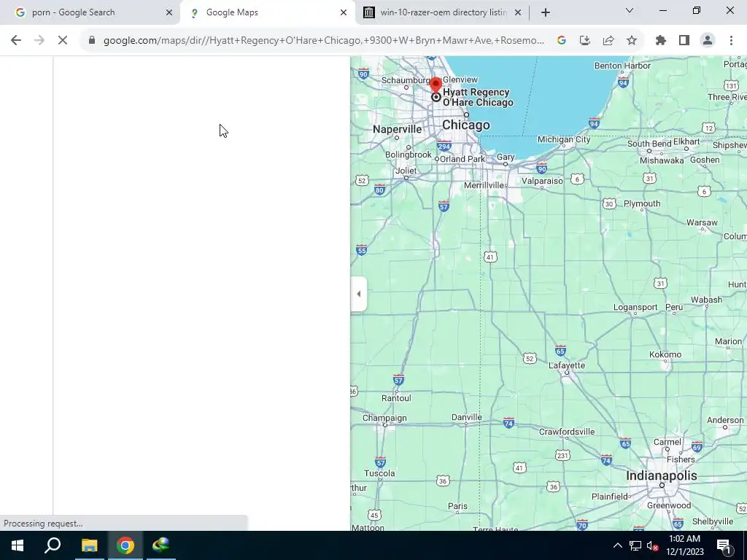
Task: Click Interstate 65 shield near Lafayette
Action: [560, 351]
